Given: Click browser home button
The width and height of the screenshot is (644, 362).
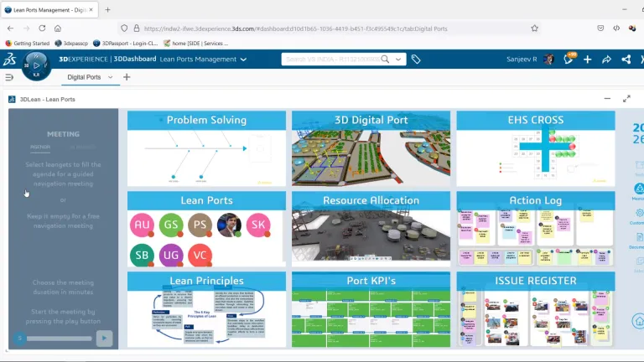Looking at the screenshot, I should point(58,28).
